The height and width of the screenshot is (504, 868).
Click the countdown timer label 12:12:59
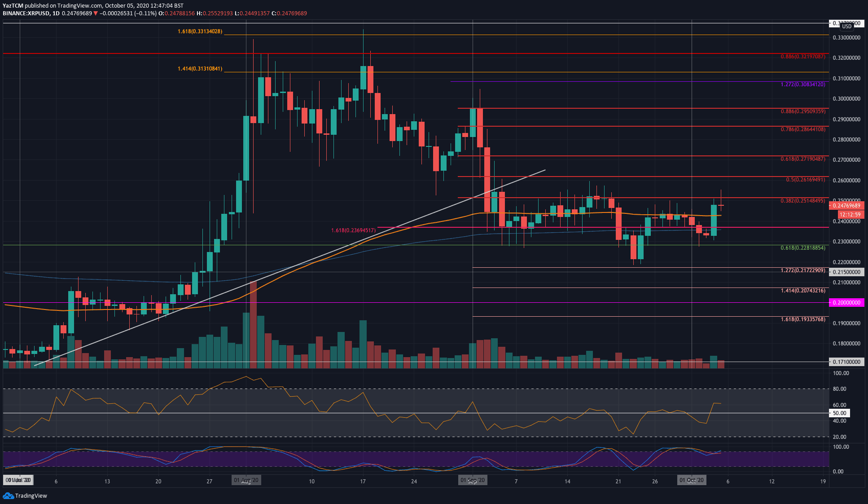pos(850,215)
